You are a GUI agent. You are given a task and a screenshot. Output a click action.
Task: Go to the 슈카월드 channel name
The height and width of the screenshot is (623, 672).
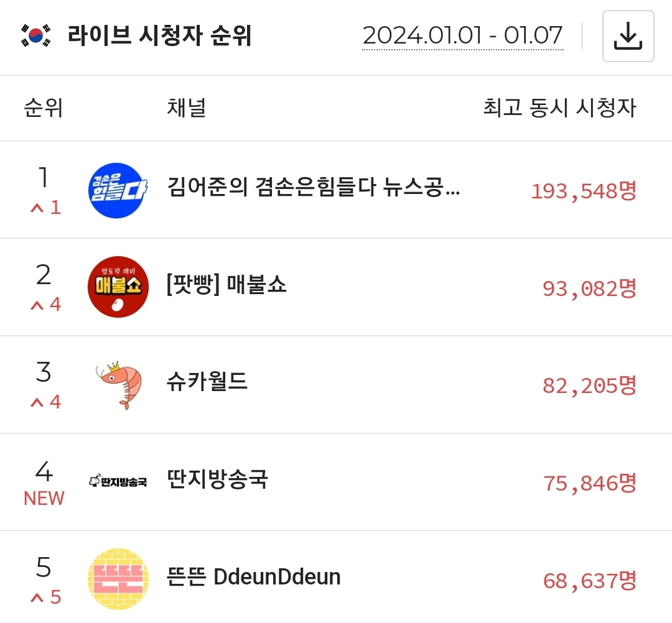(x=207, y=382)
